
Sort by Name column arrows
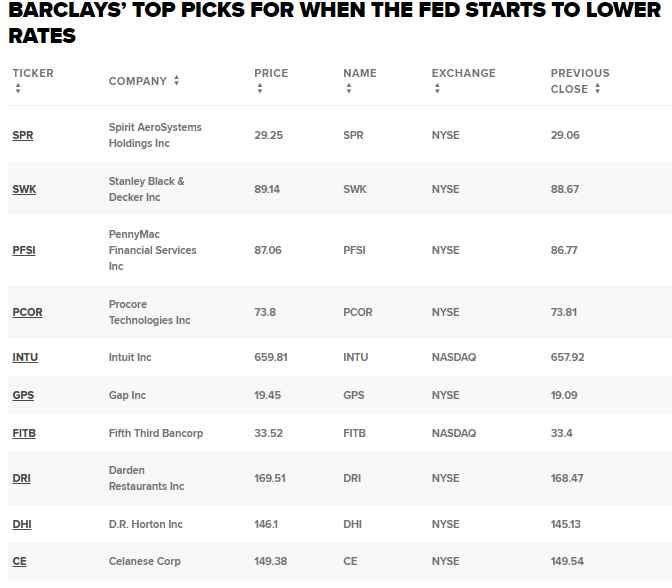(349, 88)
